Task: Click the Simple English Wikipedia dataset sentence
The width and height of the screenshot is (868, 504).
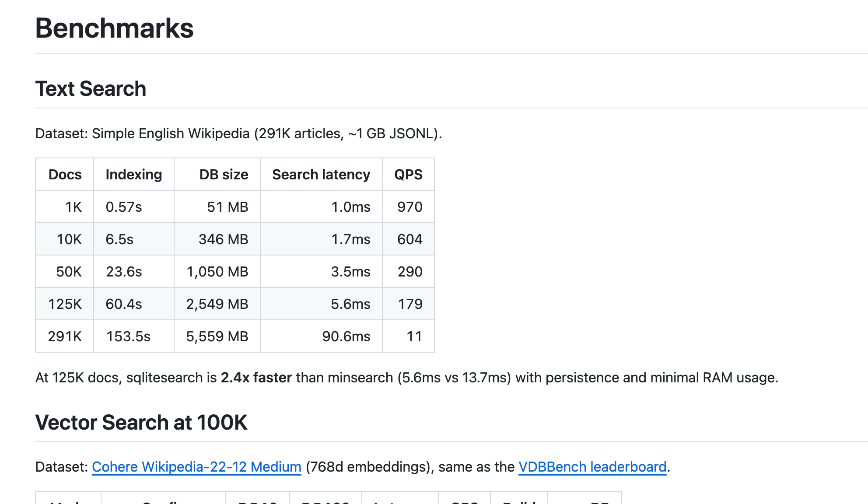Action: pyautogui.click(x=238, y=133)
